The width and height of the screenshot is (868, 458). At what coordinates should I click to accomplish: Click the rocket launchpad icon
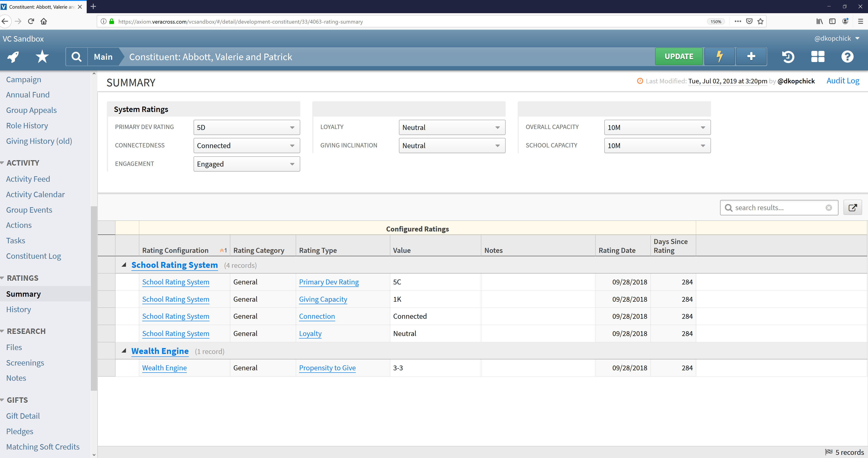click(x=13, y=57)
